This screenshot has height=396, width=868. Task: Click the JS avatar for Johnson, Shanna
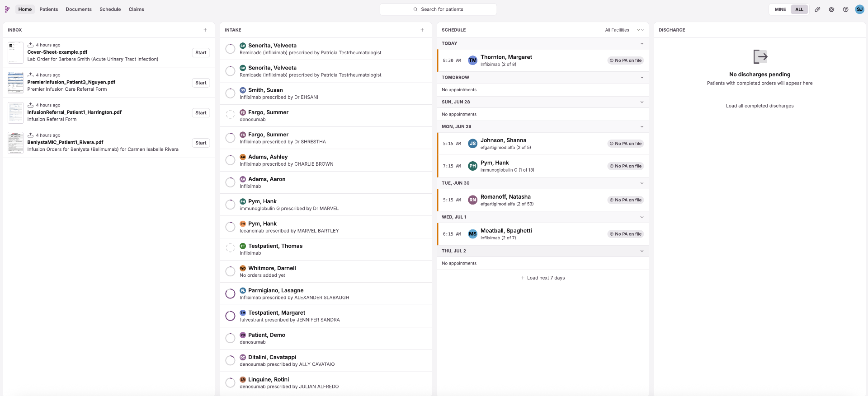[472, 144]
